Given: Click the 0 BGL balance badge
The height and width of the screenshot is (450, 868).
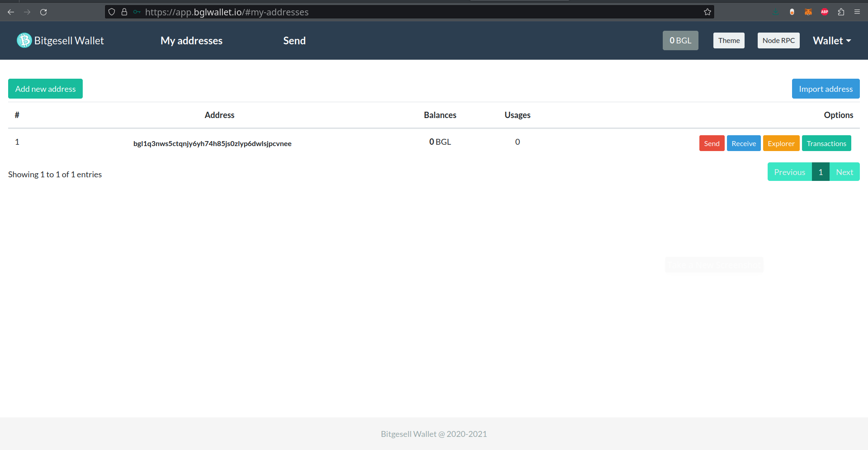Looking at the screenshot, I should (x=680, y=40).
